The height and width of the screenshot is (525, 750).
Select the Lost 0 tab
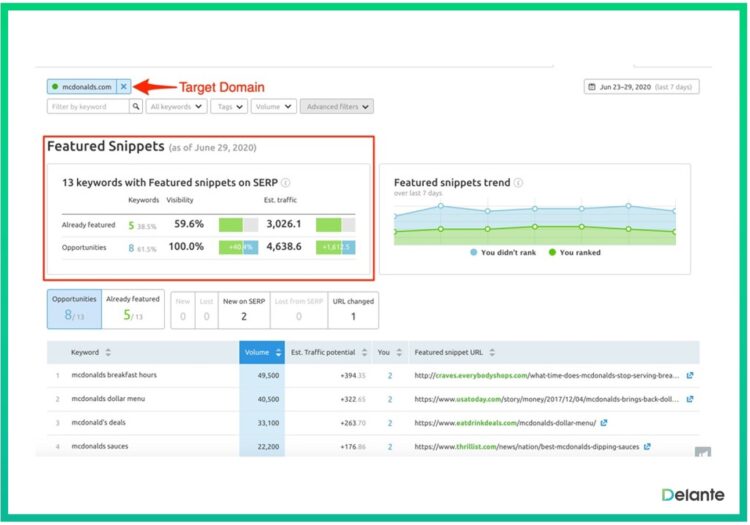click(207, 310)
